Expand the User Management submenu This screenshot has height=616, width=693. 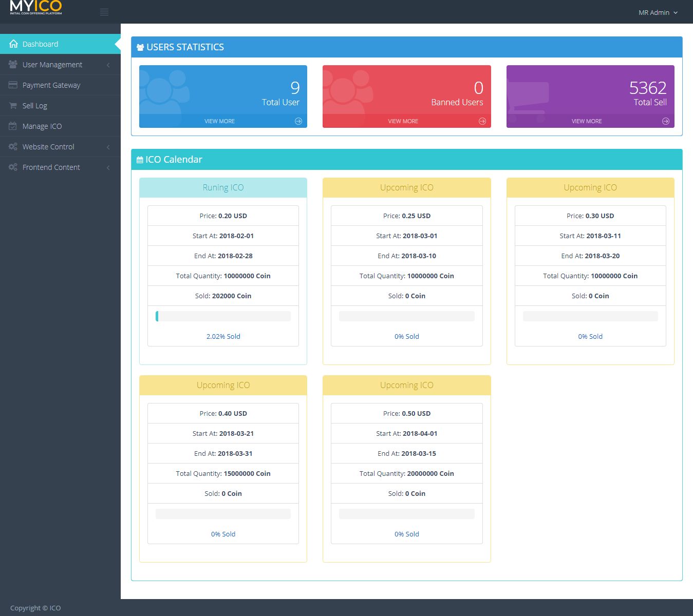tap(108, 65)
